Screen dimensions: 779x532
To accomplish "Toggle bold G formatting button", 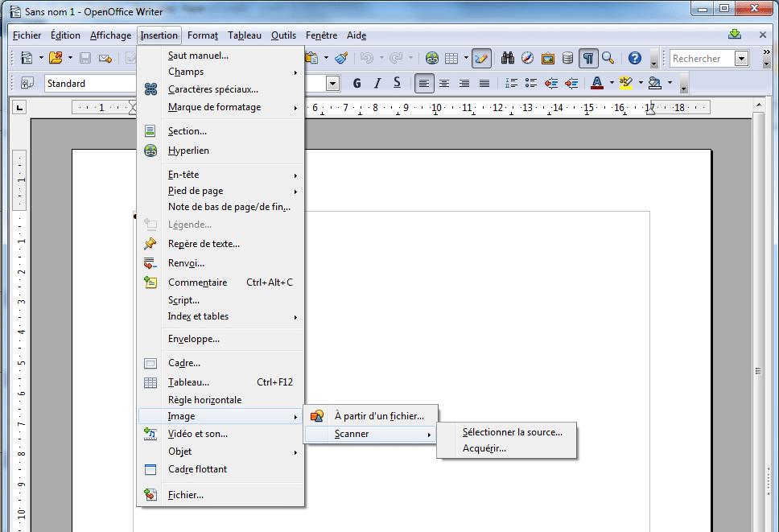I will pos(357,83).
